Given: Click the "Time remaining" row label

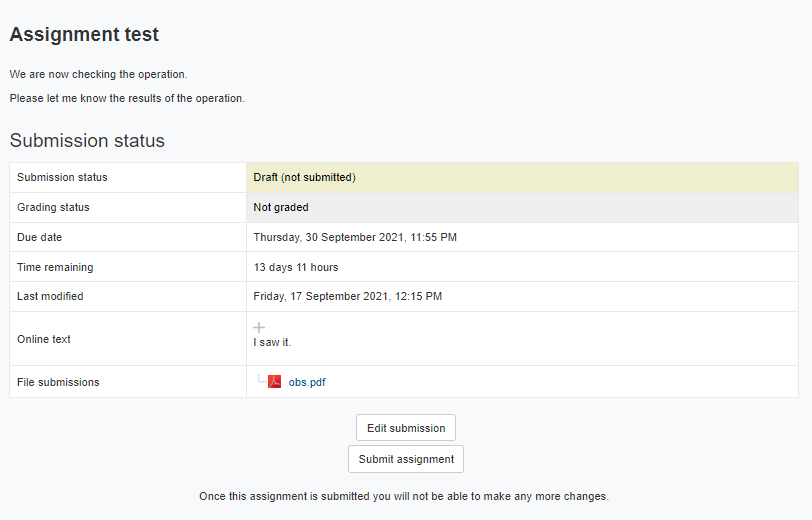Looking at the screenshot, I should (x=55, y=267).
